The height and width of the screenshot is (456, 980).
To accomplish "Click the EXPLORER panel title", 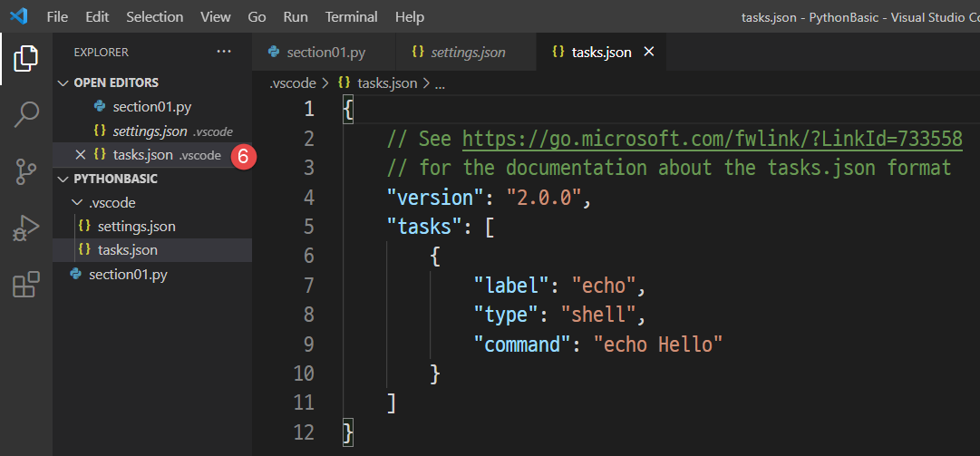I will (101, 53).
